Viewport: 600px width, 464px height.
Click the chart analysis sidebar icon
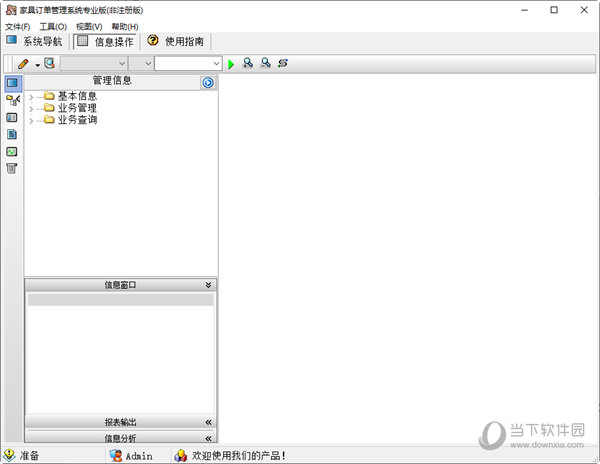click(x=12, y=151)
